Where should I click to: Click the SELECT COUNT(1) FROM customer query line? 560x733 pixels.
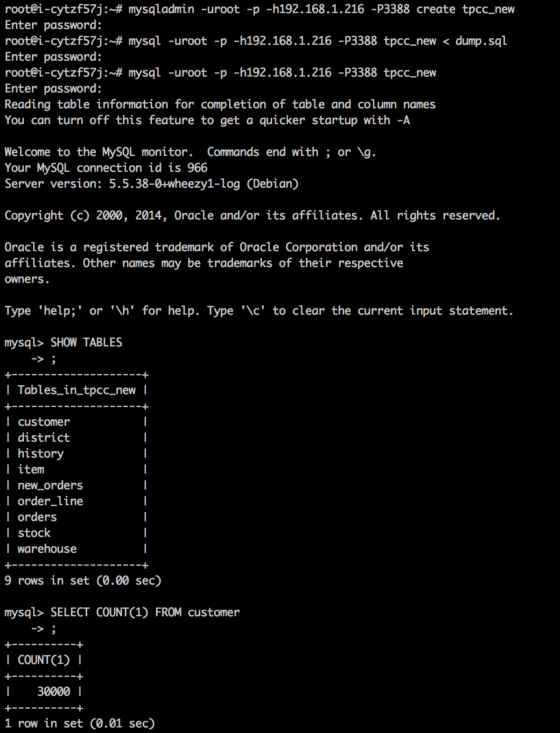click(145, 613)
